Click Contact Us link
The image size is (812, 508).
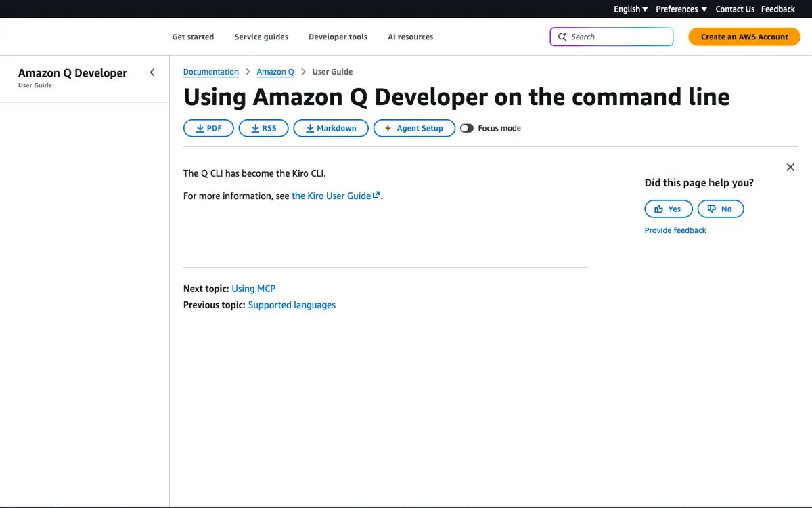(x=735, y=9)
